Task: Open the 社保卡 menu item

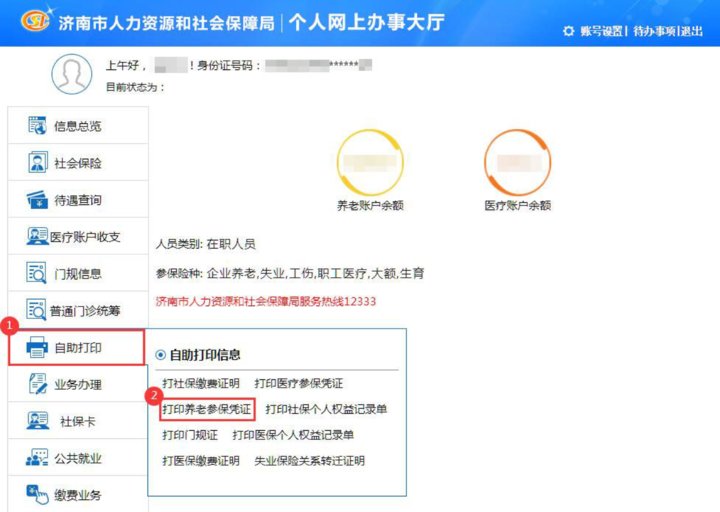Action: (78, 421)
